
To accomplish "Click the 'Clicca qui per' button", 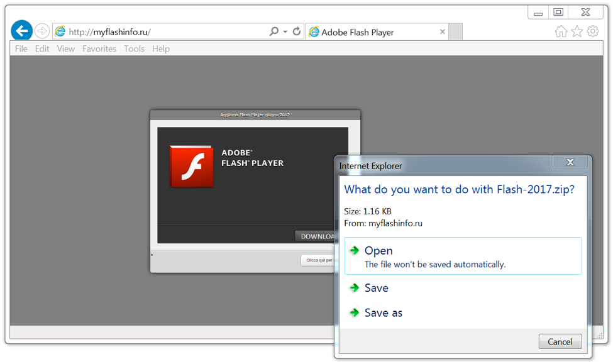I will [x=318, y=260].
